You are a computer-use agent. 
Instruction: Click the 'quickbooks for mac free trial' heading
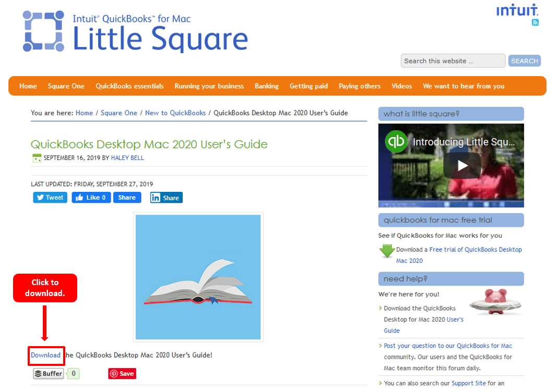coord(451,220)
